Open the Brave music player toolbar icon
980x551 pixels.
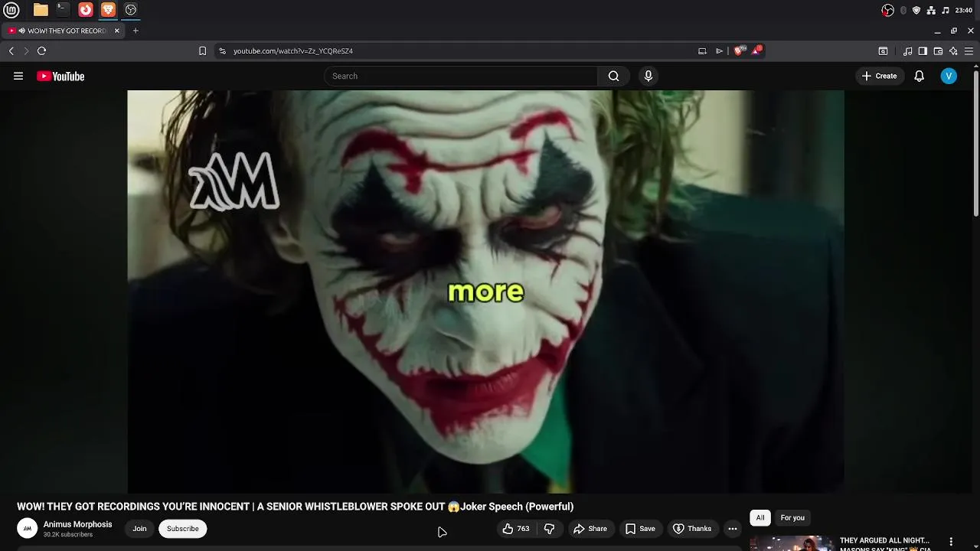(907, 51)
